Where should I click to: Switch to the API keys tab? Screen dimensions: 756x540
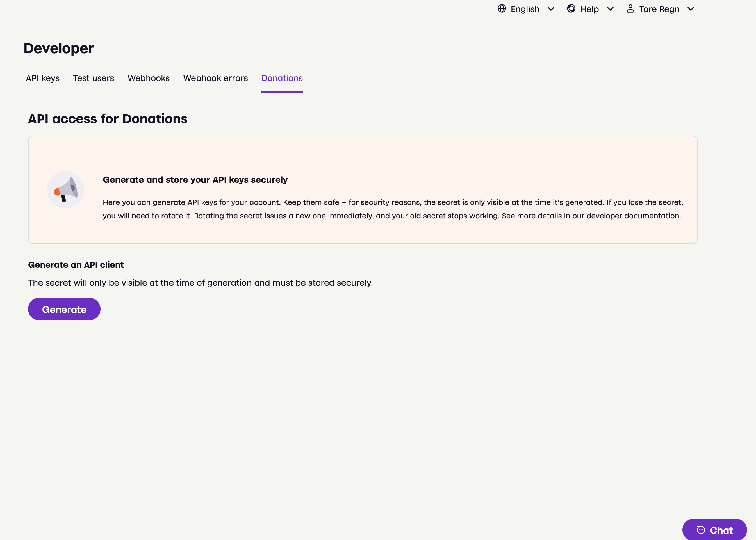[43, 78]
